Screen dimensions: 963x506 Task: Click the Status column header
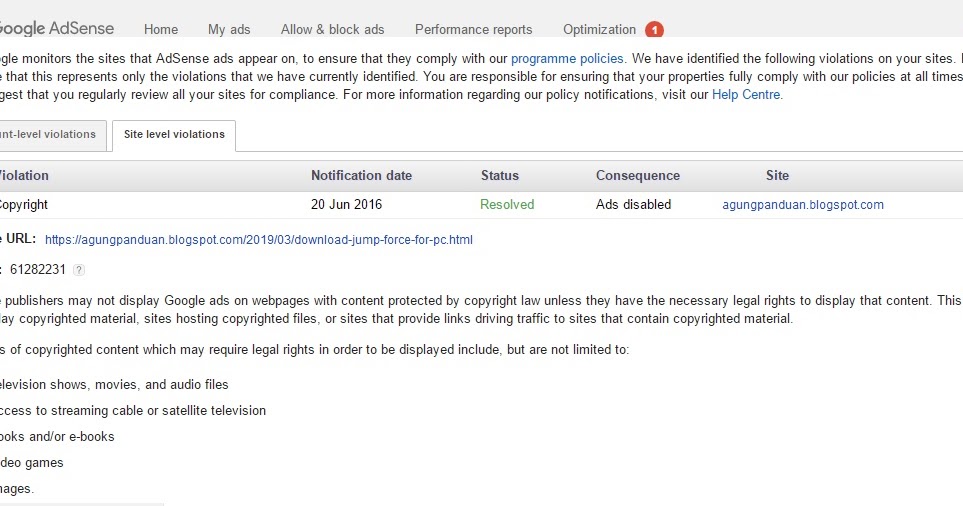pyautogui.click(x=499, y=176)
